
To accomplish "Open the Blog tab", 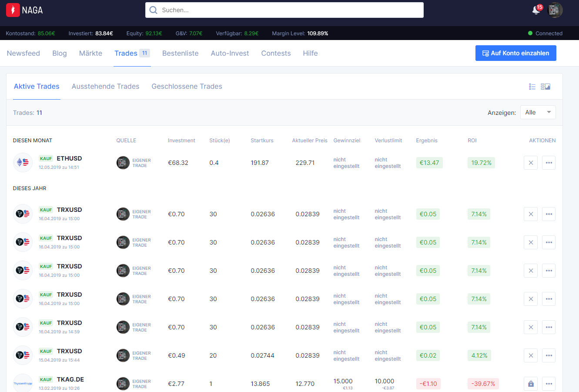I will [60, 53].
